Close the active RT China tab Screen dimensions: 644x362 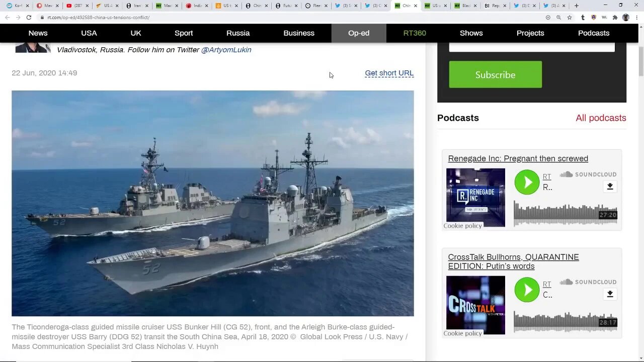(x=415, y=6)
